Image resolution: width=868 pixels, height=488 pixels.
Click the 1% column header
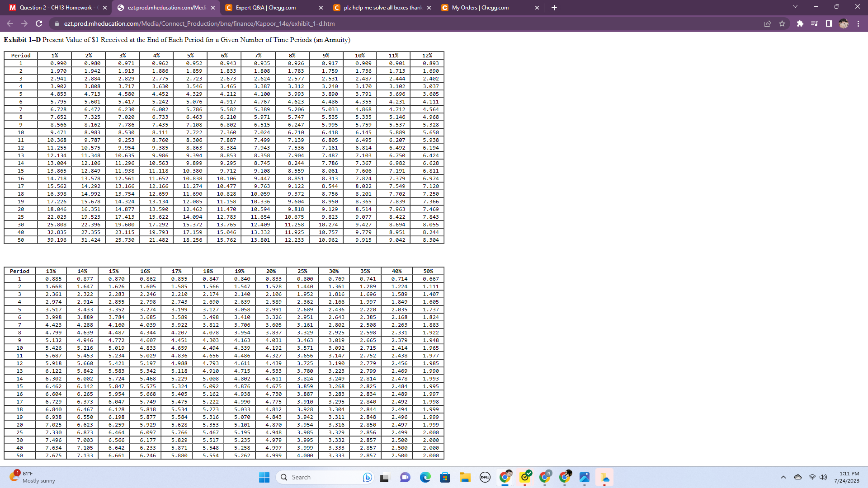[x=55, y=56]
